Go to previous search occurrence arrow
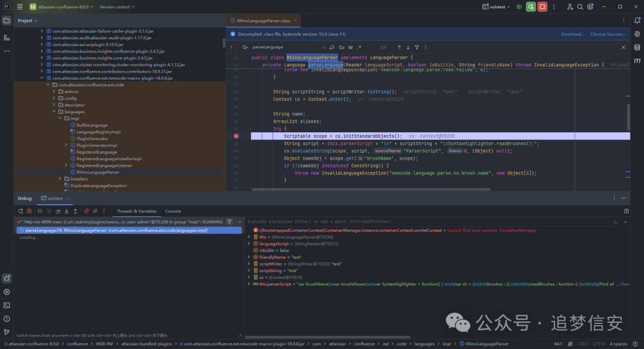Viewport: 644px width, 349px height. coord(399,48)
